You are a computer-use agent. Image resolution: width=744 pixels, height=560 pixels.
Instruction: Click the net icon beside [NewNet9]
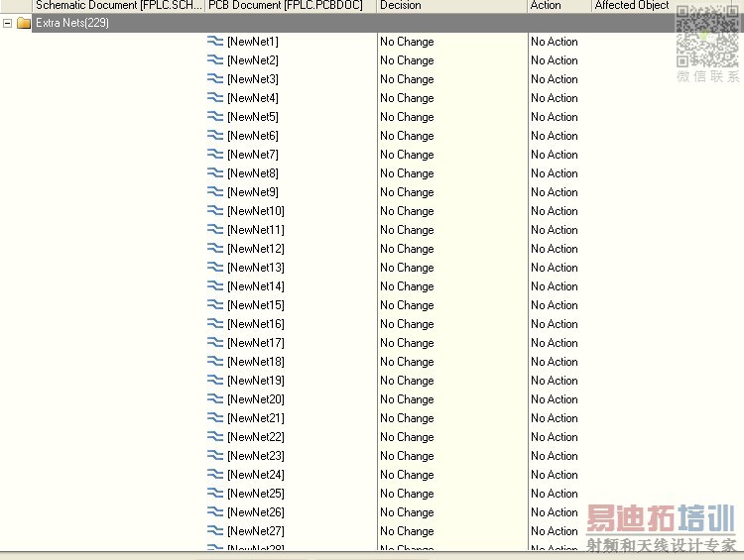(215, 192)
